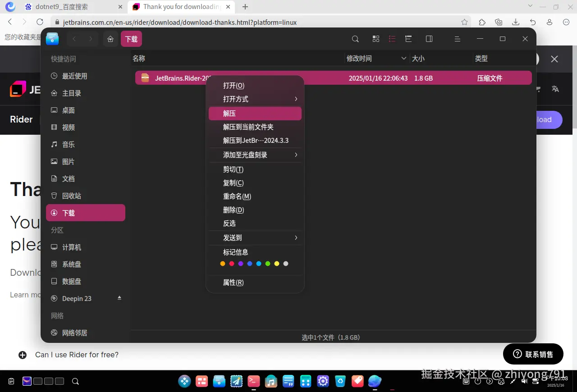
Task: Open a new browser tab
Action: click(x=245, y=7)
